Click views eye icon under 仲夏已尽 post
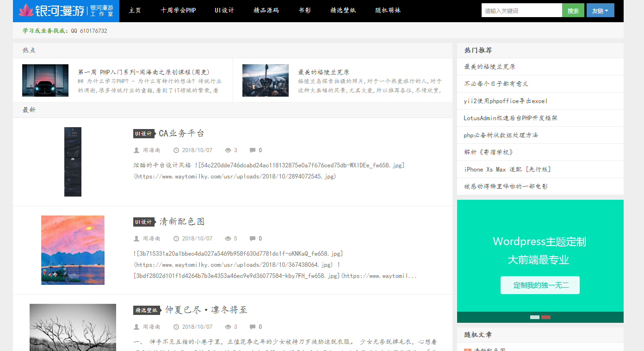Screen dimensions: 644x351 click(228, 327)
